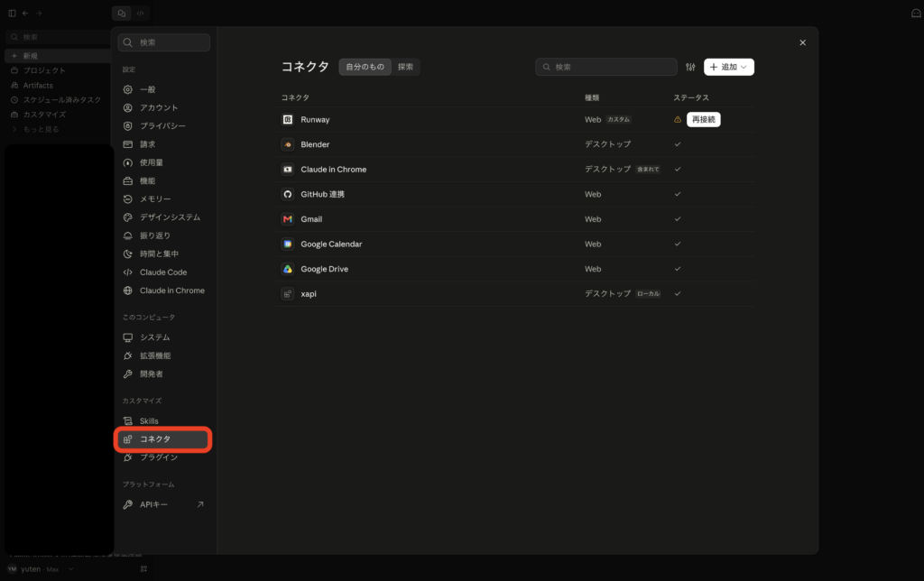Viewport: 924px width, 581px height.
Task: Select コネクタ in the settings sidebar
Action: coord(163,439)
